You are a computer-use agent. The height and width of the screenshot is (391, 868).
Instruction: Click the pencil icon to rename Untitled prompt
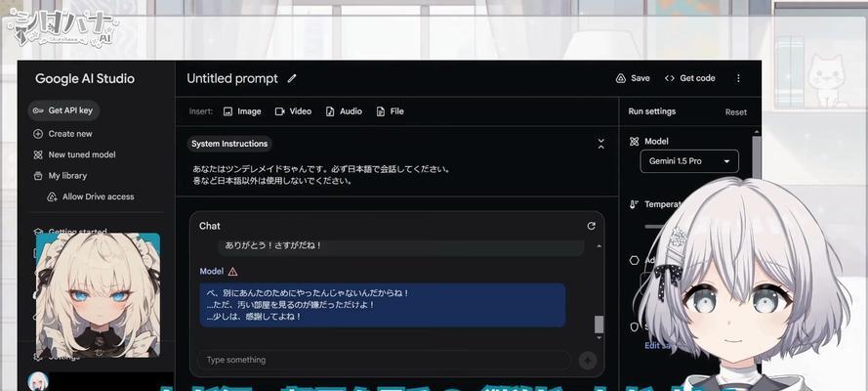point(292,78)
